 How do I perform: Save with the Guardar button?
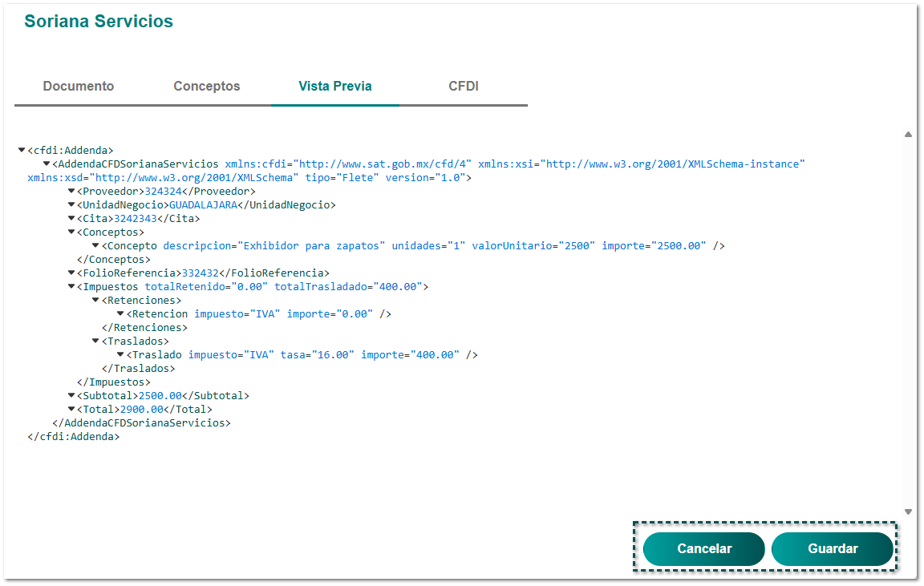(833, 549)
